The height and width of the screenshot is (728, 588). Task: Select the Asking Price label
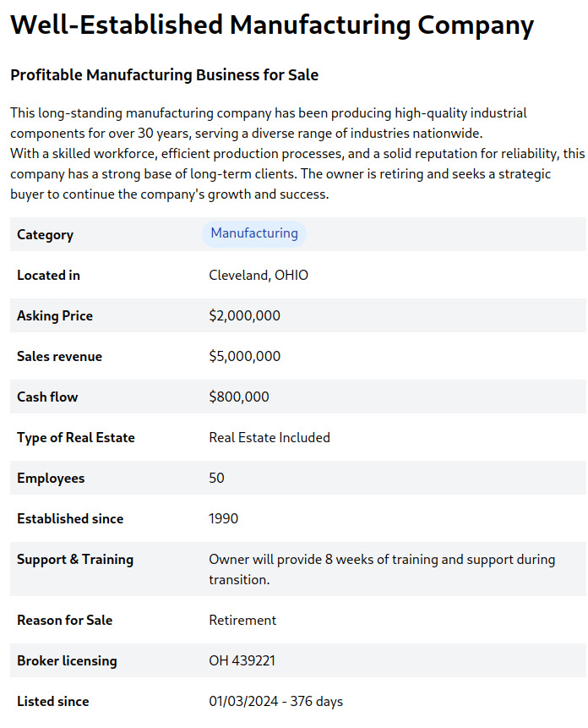55,316
